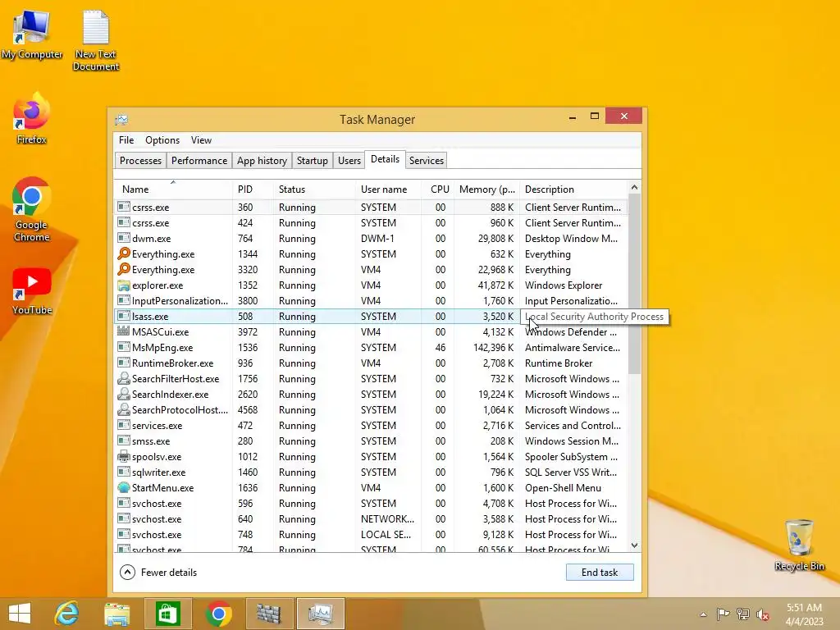Open File Explorer from taskbar
This screenshot has width=840, height=630.
116,614
